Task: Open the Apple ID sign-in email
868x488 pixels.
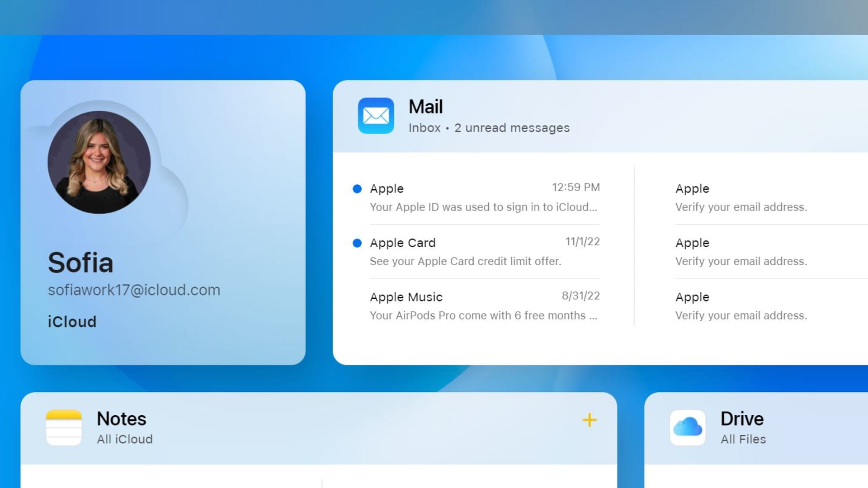Action: (485, 197)
